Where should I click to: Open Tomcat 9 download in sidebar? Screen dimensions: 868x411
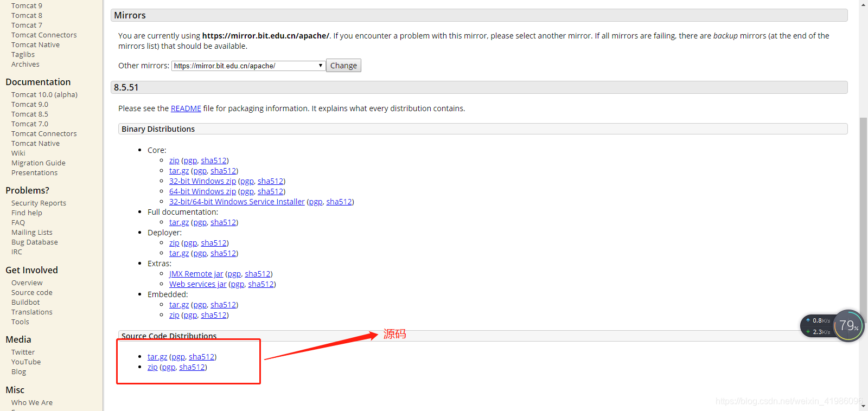[x=27, y=6]
